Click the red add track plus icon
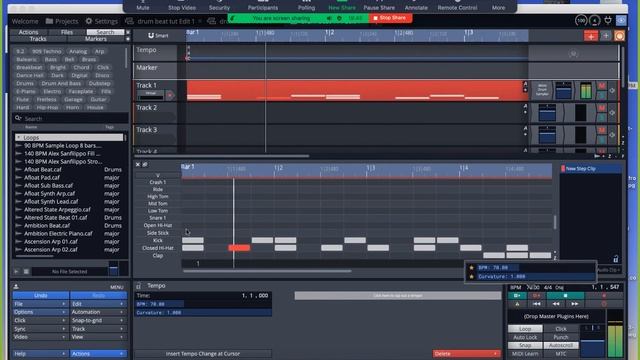Viewport: 640px width, 360px height. pyautogui.click(x=591, y=36)
